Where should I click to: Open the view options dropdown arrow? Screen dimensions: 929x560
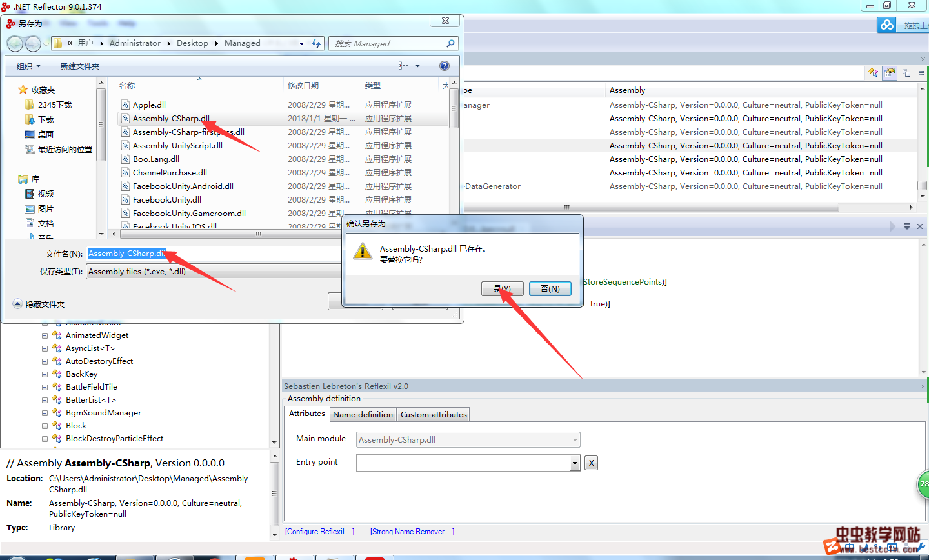[x=417, y=66]
